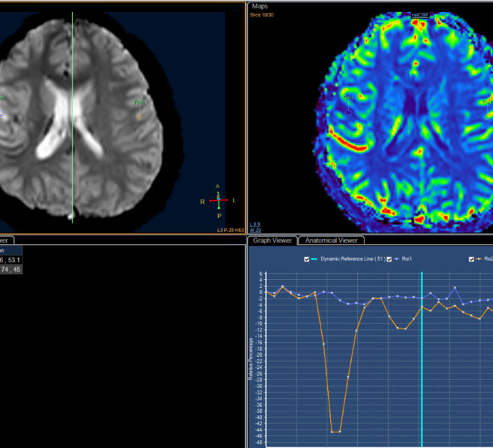Click the Slice 18/30 indicator
493x448 pixels.
[264, 14]
